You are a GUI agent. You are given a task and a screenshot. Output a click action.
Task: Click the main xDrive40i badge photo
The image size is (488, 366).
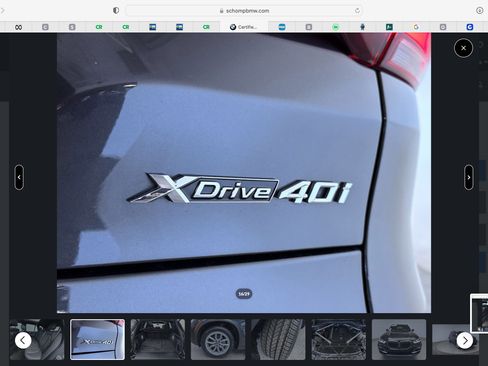point(244,173)
